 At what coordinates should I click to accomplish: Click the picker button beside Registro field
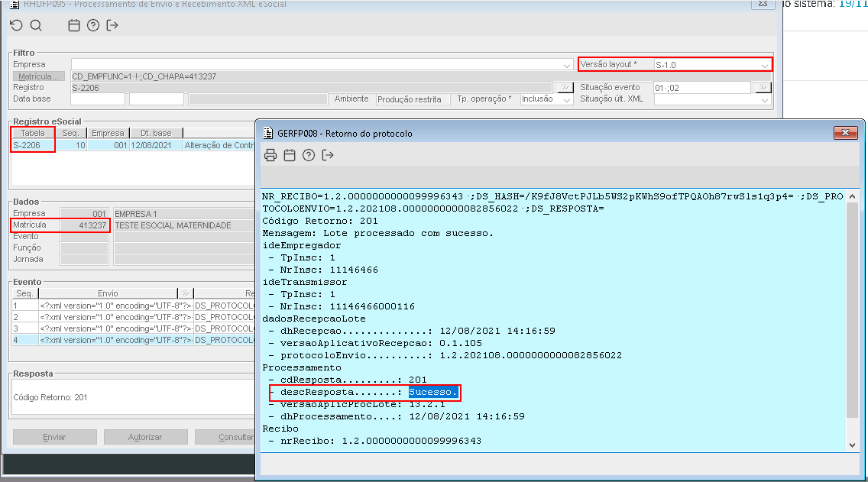tap(564, 87)
